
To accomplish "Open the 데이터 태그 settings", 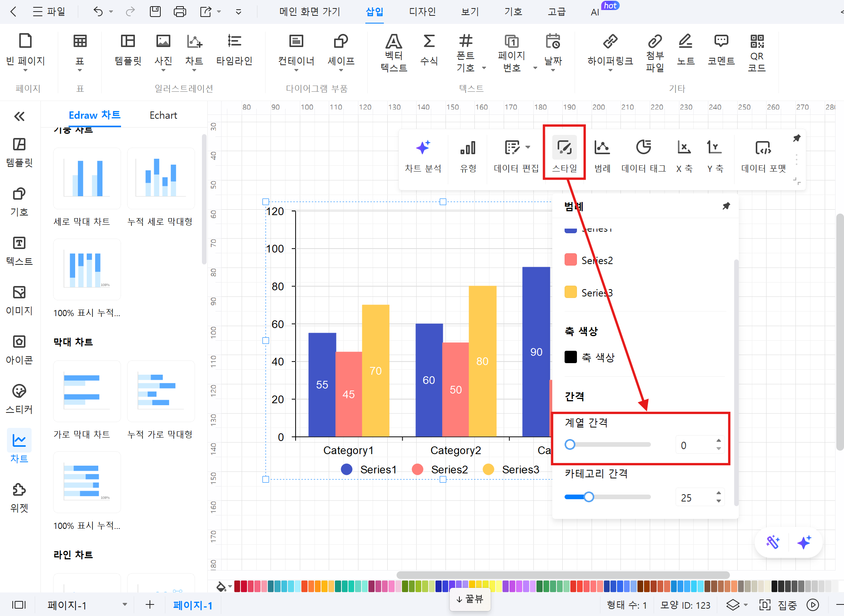I will click(643, 156).
